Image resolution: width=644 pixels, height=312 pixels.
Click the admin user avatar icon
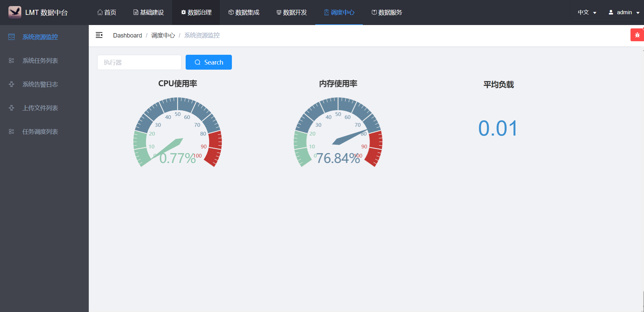click(x=611, y=12)
